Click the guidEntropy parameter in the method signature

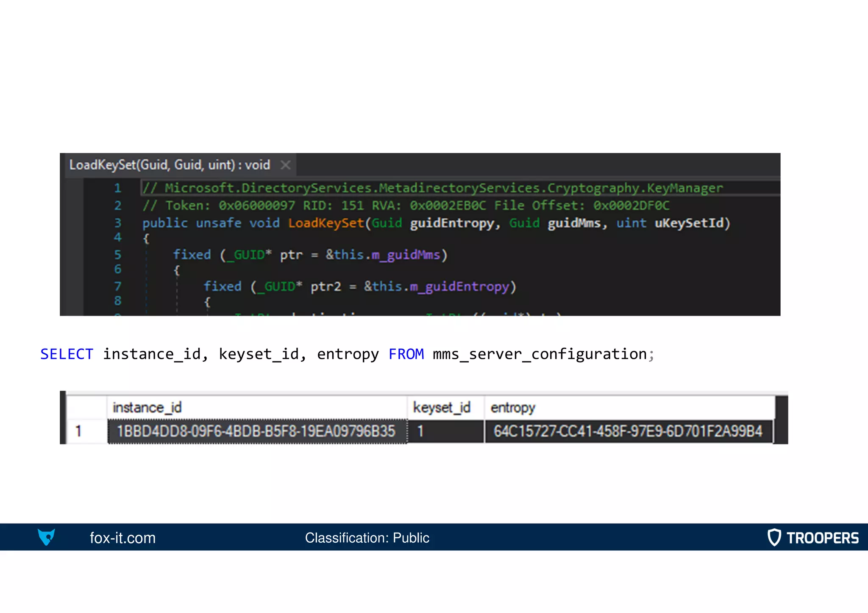452,223
